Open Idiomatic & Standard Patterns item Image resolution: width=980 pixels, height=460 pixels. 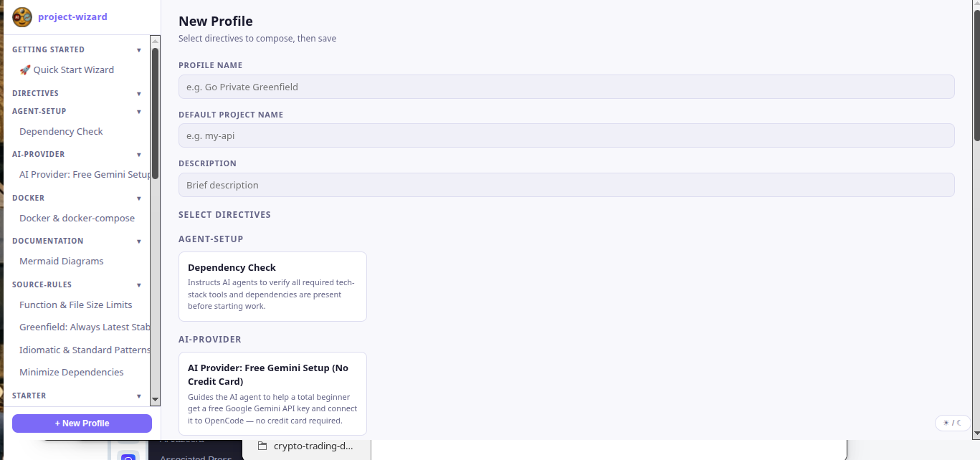pyautogui.click(x=85, y=350)
